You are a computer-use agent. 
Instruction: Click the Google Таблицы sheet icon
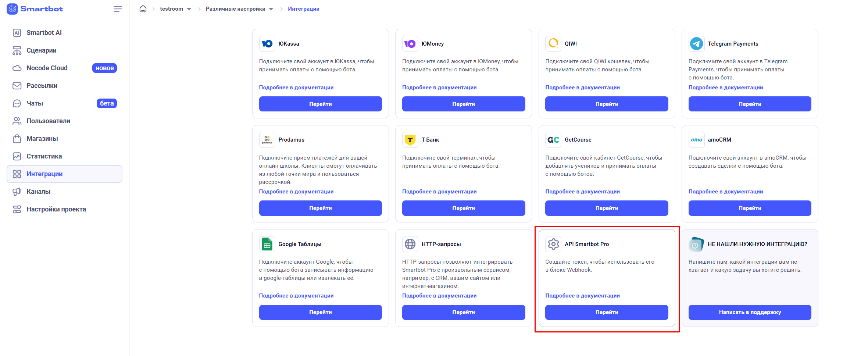click(x=267, y=244)
